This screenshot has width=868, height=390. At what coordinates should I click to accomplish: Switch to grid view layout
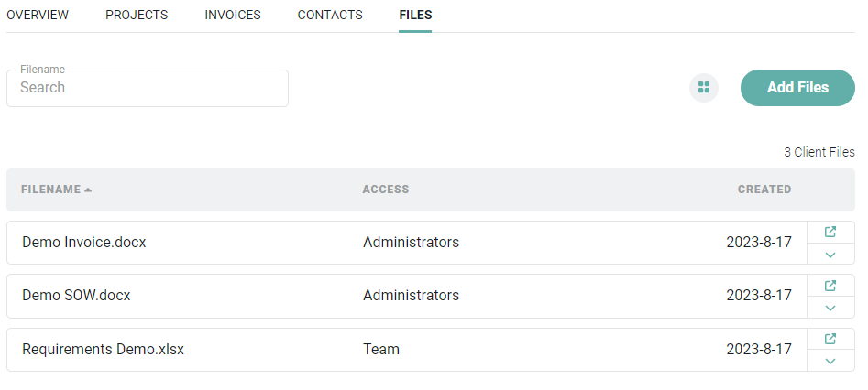(x=704, y=88)
